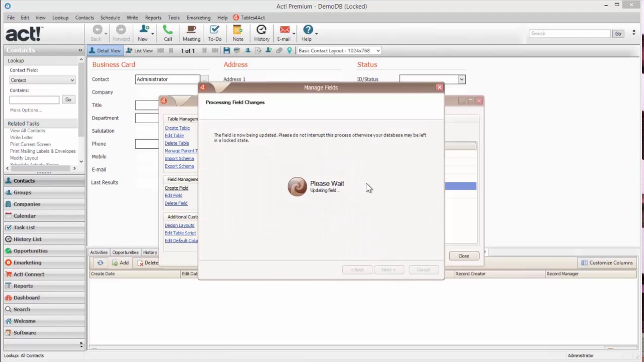Open Reports in navigation bar
The width and height of the screenshot is (644, 362).
(44, 286)
